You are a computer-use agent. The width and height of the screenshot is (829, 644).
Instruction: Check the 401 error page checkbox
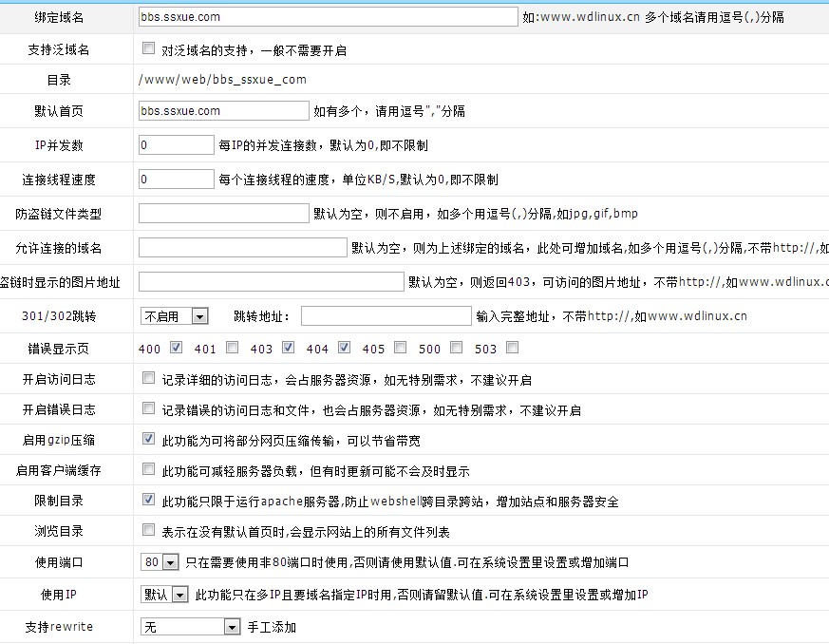[232, 348]
